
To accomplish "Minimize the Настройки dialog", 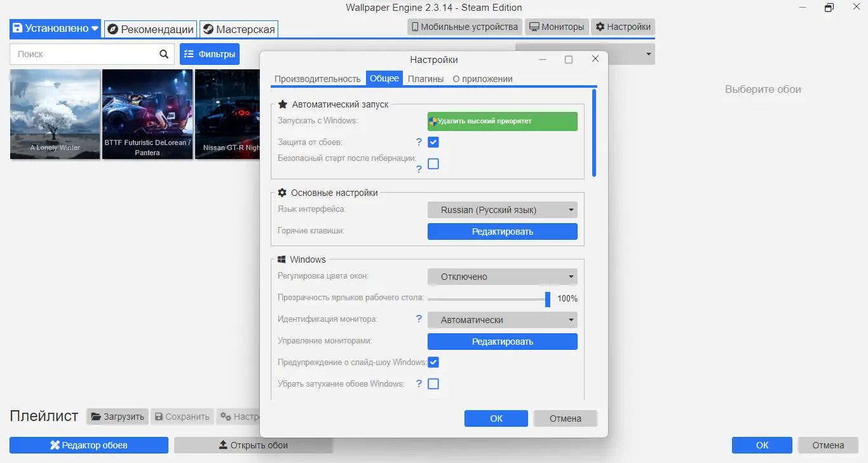I will [x=543, y=59].
